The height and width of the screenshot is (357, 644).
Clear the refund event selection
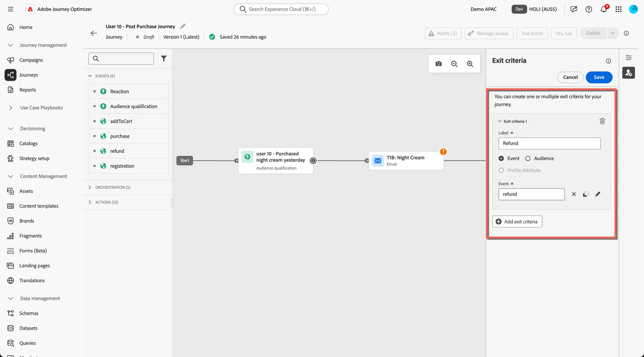point(574,194)
